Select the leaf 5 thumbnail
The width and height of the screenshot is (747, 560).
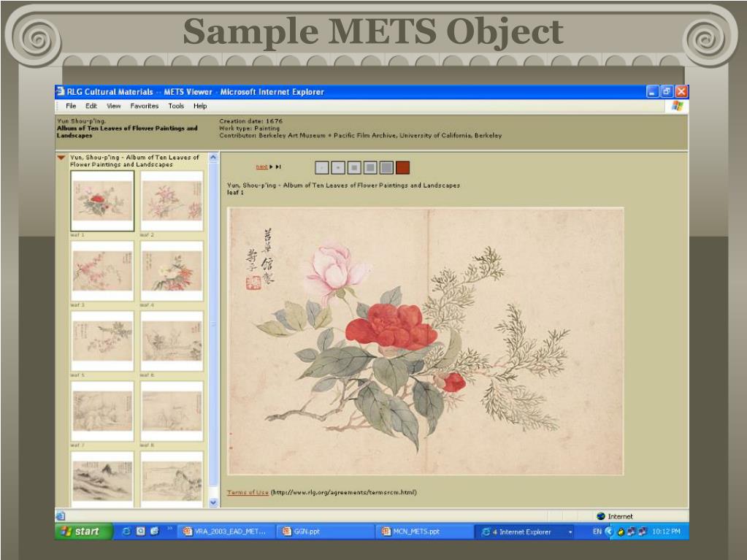[x=102, y=341]
